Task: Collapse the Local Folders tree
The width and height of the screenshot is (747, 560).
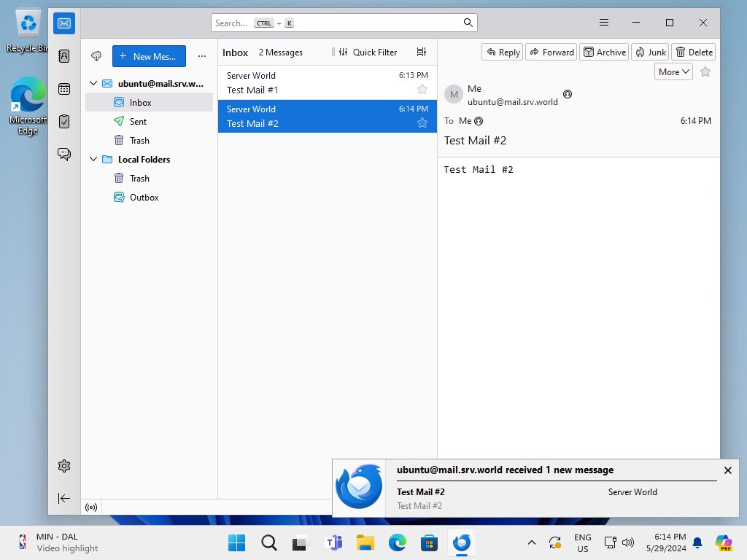Action: (93, 160)
